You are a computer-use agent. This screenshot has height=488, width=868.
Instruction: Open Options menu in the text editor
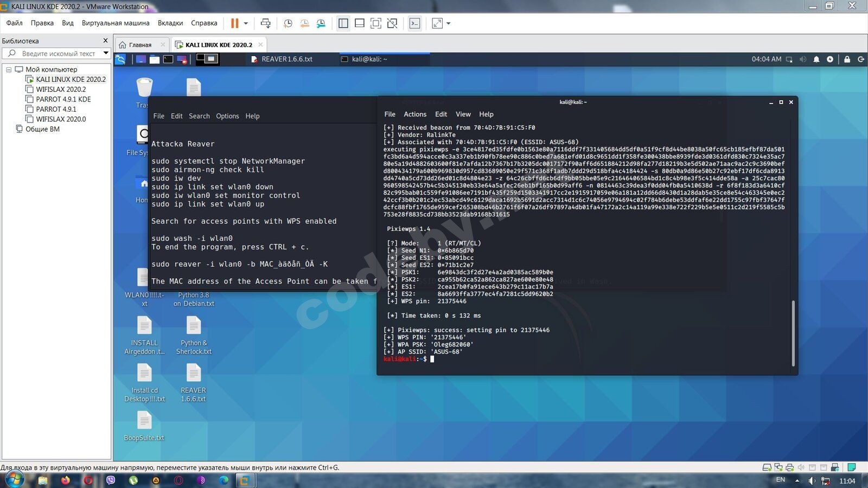click(227, 116)
